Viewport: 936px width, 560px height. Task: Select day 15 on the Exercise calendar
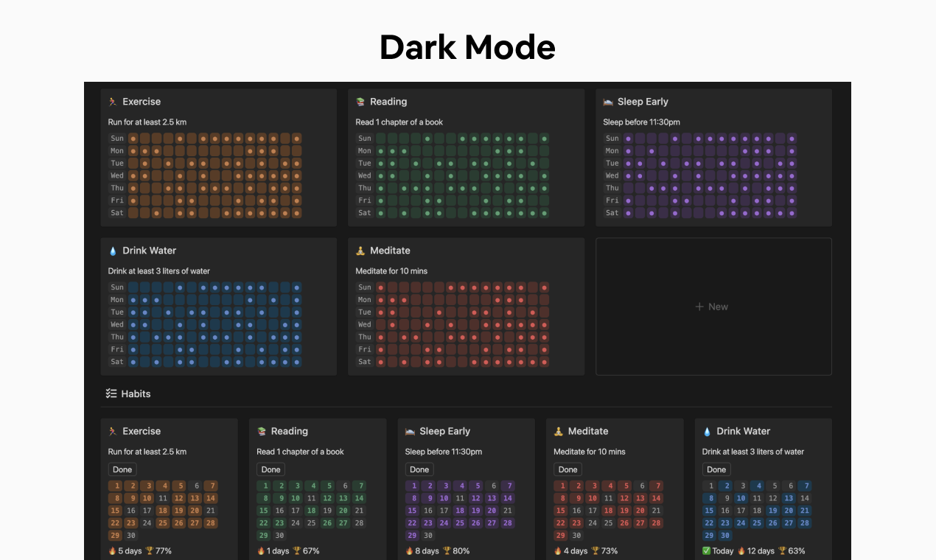tap(115, 511)
